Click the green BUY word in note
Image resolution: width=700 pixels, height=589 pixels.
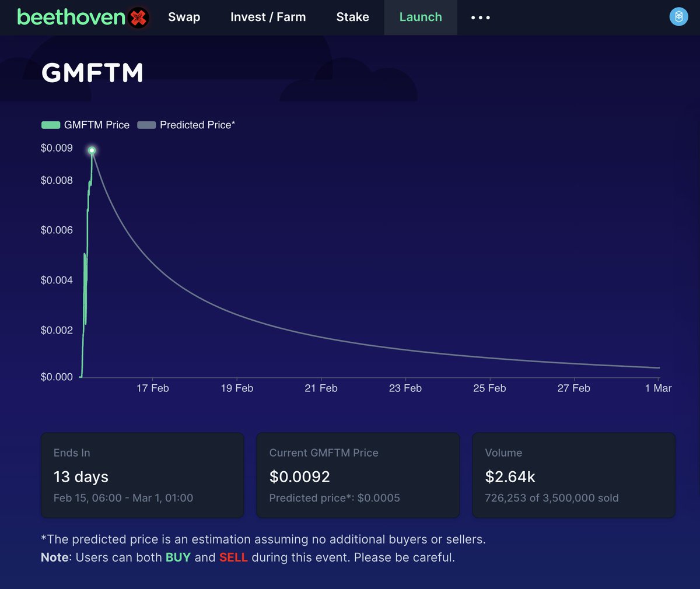pyautogui.click(x=178, y=558)
